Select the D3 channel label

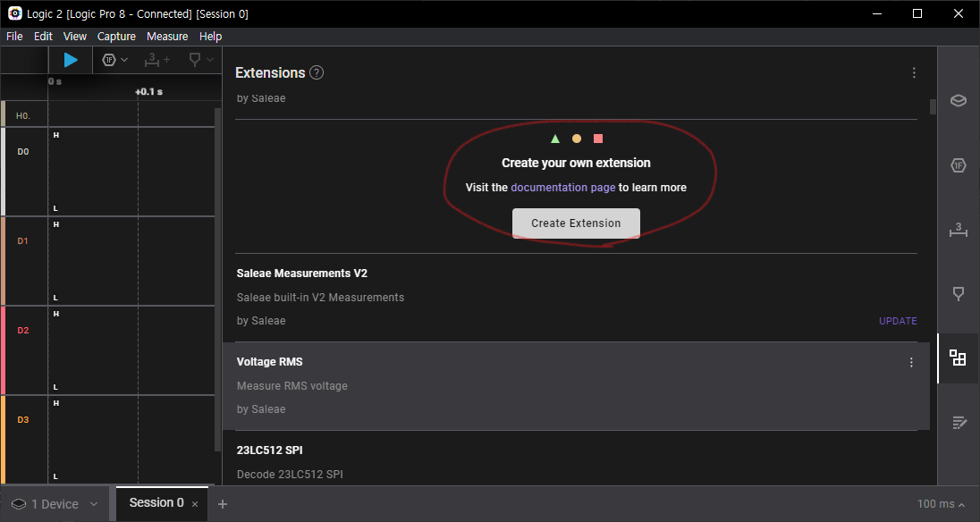(x=23, y=419)
